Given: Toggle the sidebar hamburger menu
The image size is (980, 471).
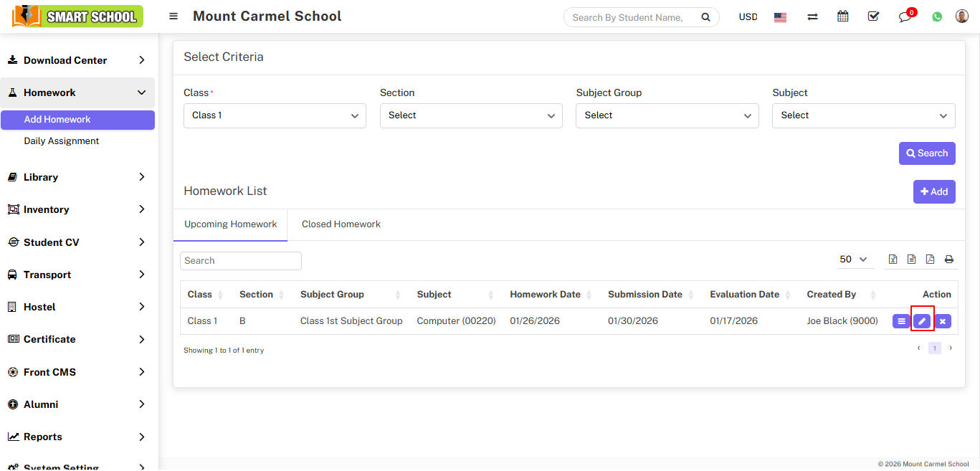Looking at the screenshot, I should pos(173,16).
